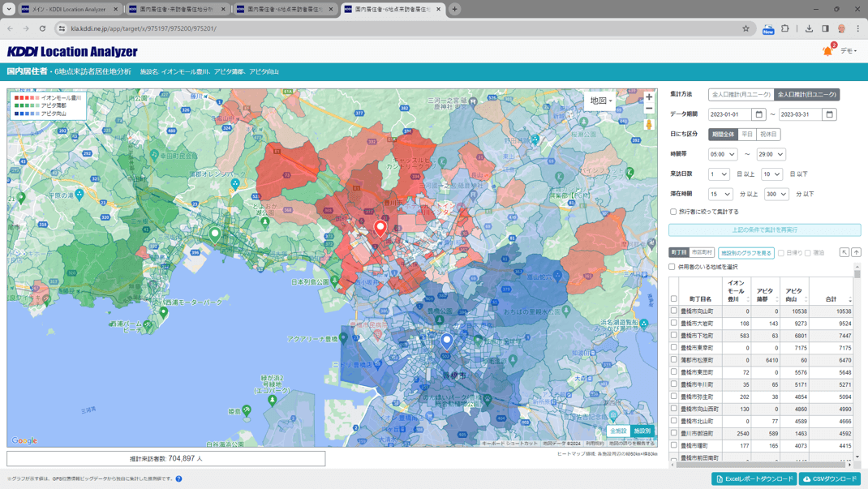868x489 pixels.
Task: Open the minimum visit days dropdown showing 1
Action: click(x=719, y=174)
